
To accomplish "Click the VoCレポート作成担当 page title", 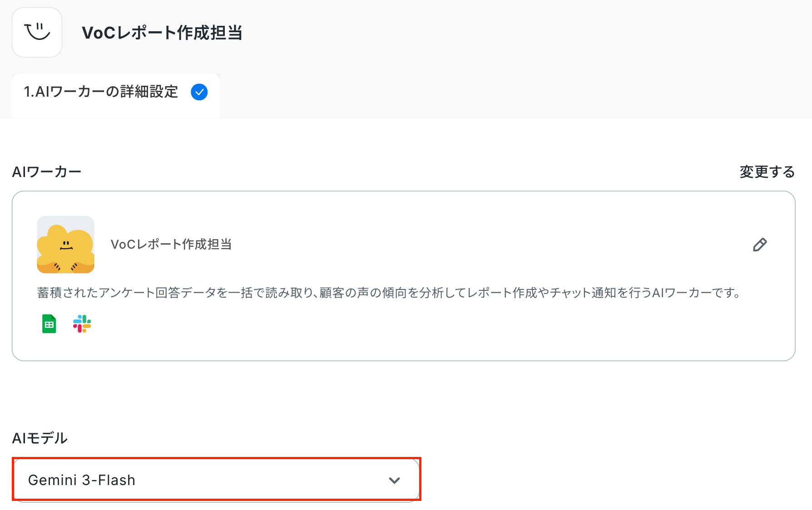I will pyautogui.click(x=162, y=33).
